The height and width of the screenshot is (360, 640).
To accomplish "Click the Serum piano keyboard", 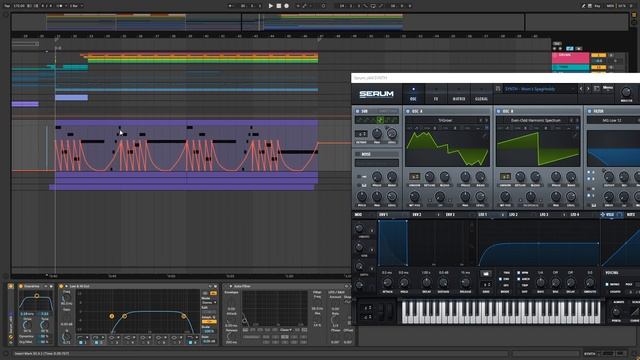I will pyautogui.click(x=501, y=312).
